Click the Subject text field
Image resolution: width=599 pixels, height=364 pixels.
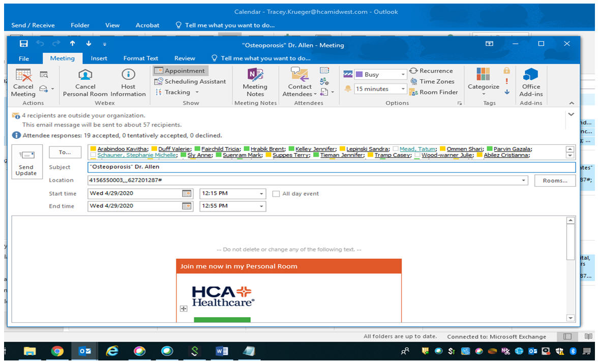click(x=331, y=167)
